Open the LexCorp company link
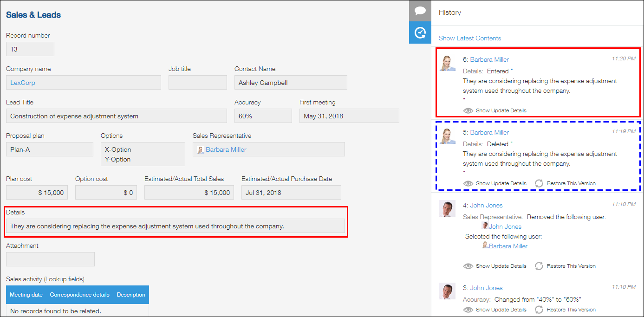644x317 pixels. click(23, 83)
